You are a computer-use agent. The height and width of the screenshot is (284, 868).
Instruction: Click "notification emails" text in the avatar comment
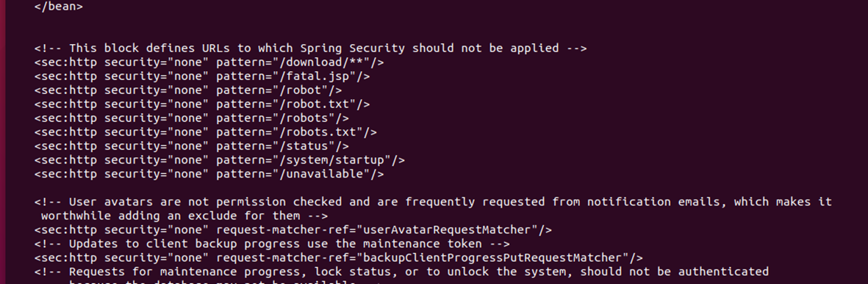click(x=654, y=203)
